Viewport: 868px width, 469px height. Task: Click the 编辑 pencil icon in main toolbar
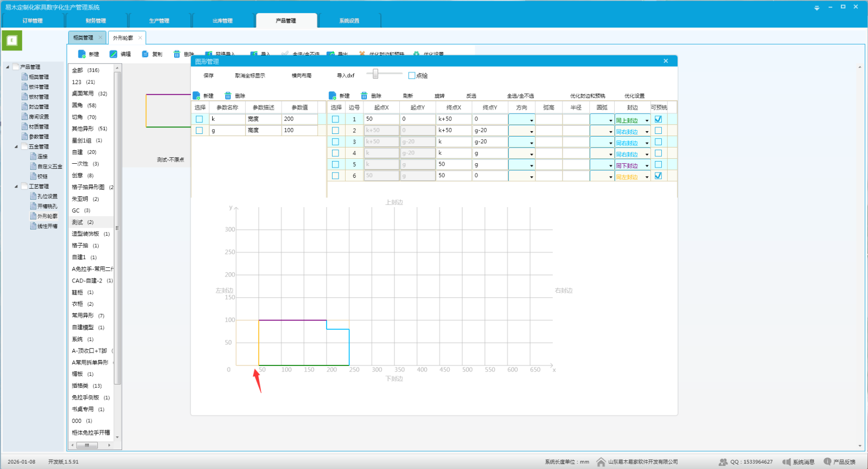coord(113,54)
